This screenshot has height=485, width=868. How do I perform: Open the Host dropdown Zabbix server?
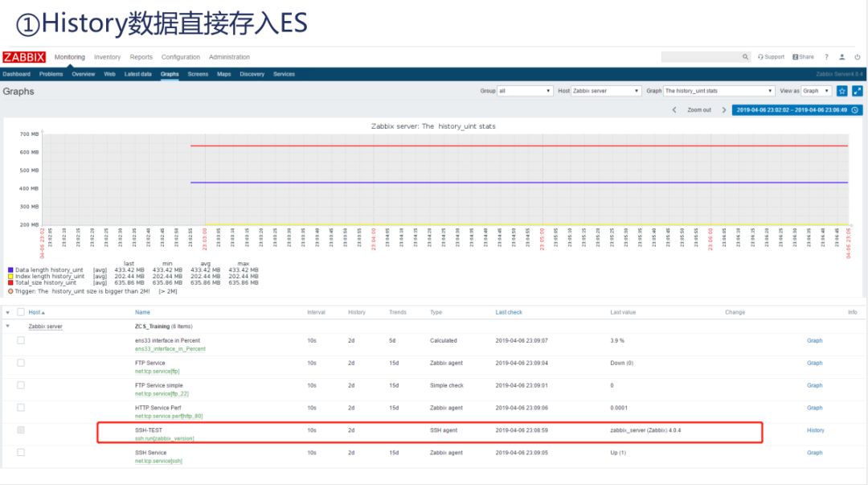click(x=606, y=91)
